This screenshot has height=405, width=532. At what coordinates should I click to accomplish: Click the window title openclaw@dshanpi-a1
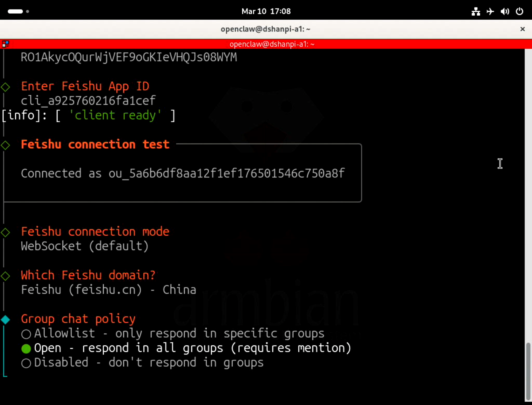265,29
